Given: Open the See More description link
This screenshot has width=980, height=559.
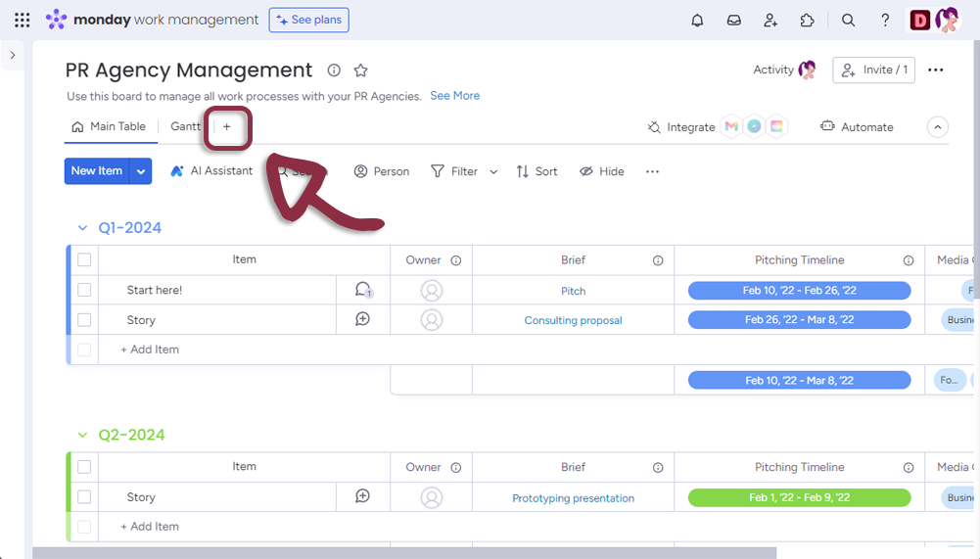Looking at the screenshot, I should pos(454,96).
